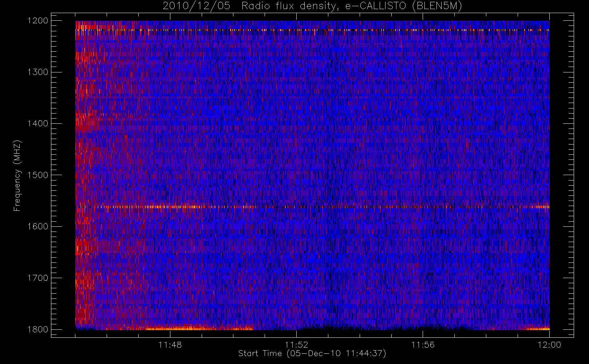Click the yellow interference line near 1220 MHz
The height and width of the screenshot is (364, 589).
pyautogui.click(x=312, y=30)
